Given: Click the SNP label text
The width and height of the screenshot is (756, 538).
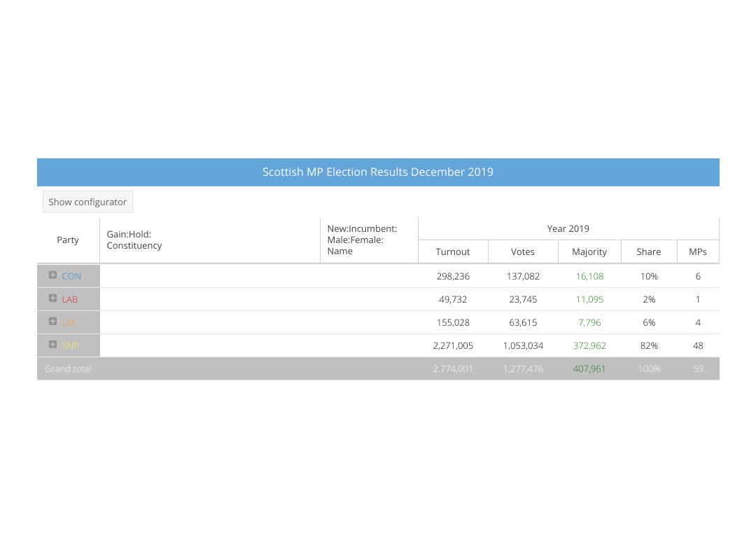Looking at the screenshot, I should point(70,345).
